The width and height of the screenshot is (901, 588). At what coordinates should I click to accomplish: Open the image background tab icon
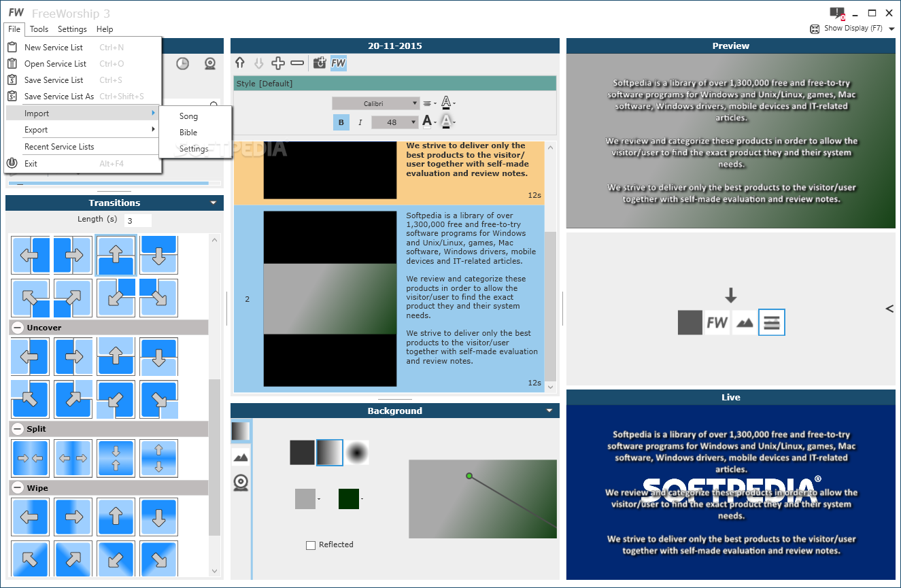pyautogui.click(x=241, y=457)
